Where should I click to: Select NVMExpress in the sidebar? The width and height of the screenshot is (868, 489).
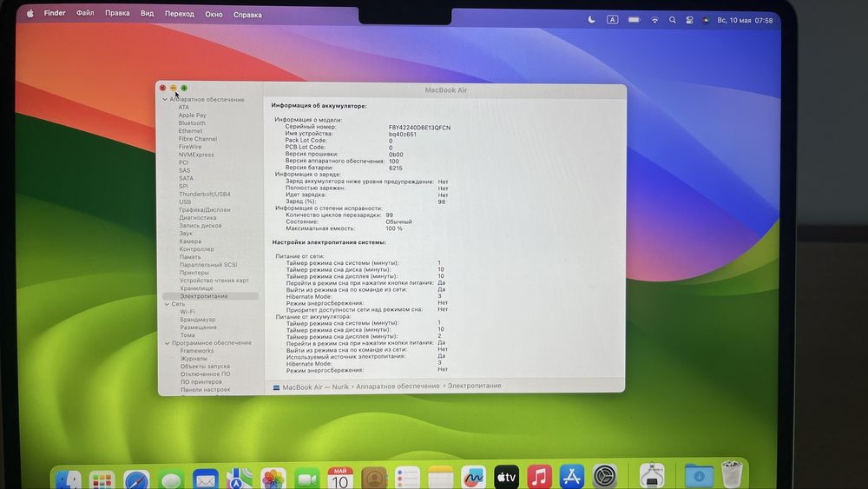(196, 155)
